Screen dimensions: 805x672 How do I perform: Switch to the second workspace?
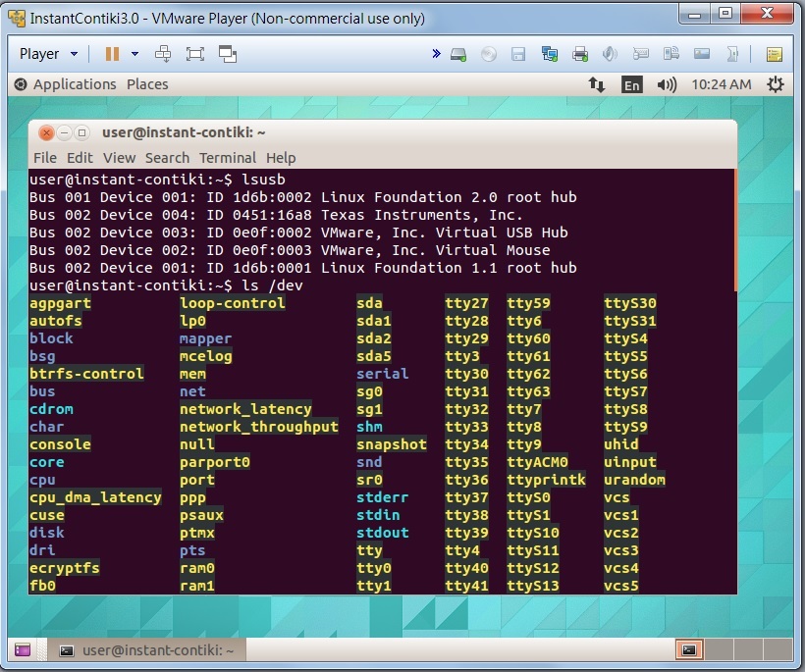[719, 650]
